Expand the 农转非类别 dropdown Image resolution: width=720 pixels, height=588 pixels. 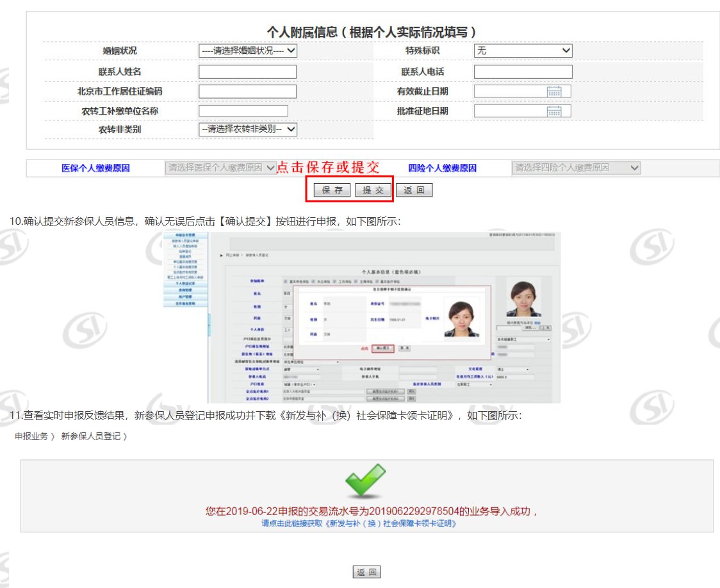coord(248,129)
